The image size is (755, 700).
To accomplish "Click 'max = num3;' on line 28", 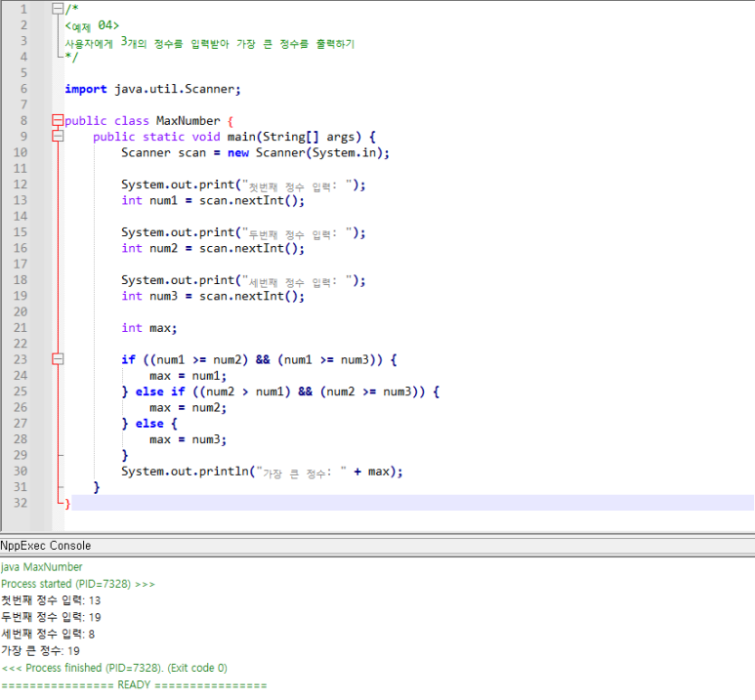I will pyautogui.click(x=188, y=439).
